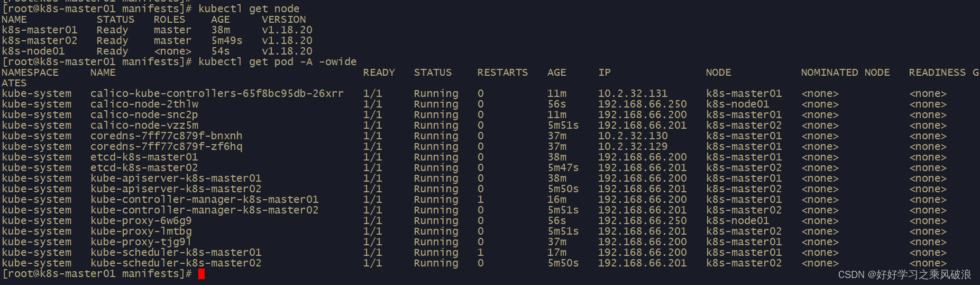Click node k8s-node01 in kube-proxy-6w6g9 row

738,221
